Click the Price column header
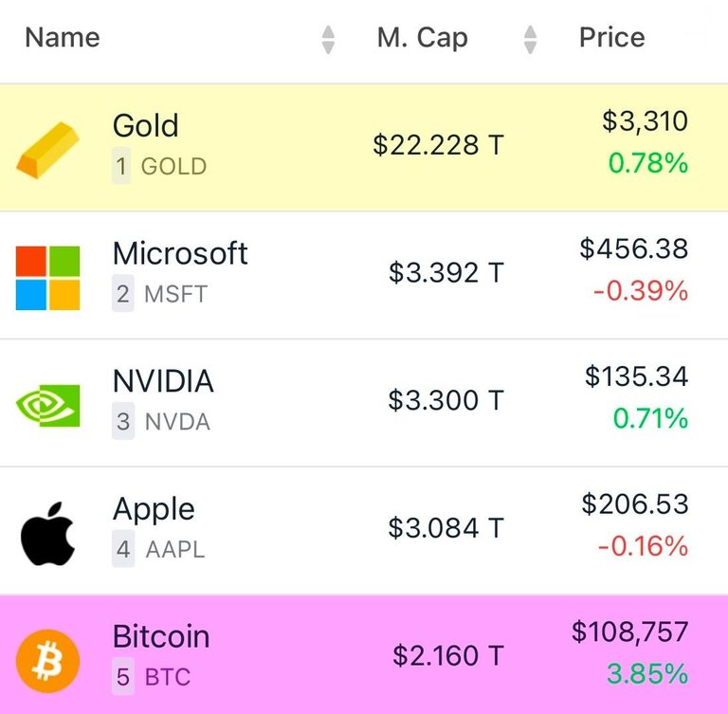This screenshot has width=728, height=714. pos(612,37)
